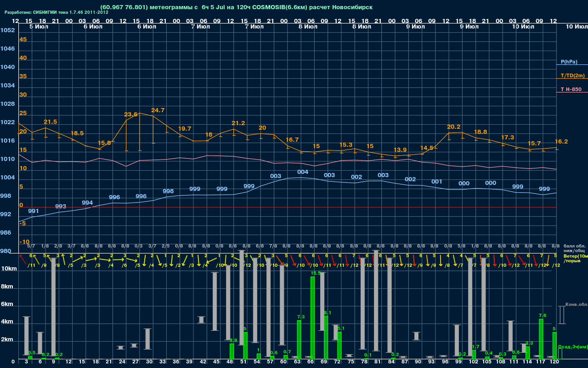Click the 16.2 temperature value
This screenshot has height=368, width=588.
click(x=561, y=142)
